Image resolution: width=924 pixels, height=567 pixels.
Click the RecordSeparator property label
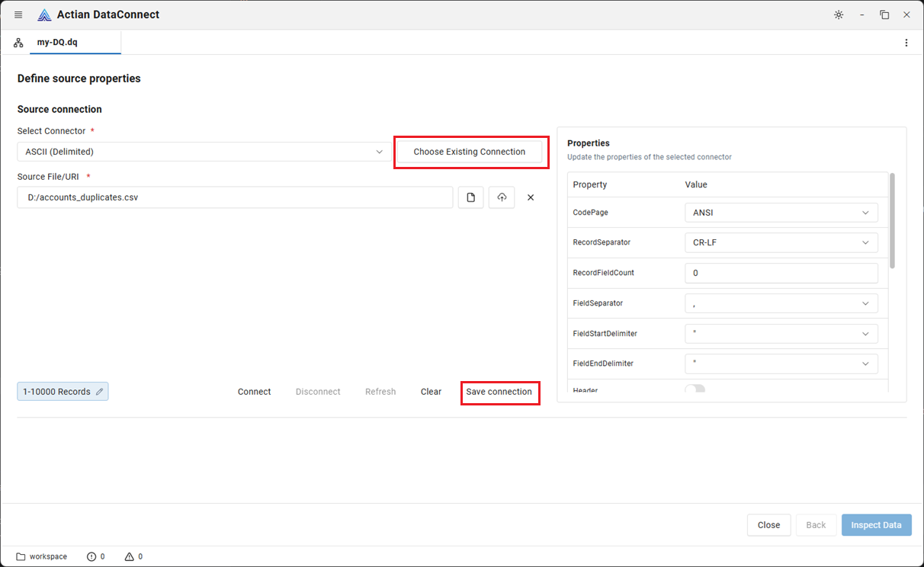[x=602, y=242]
